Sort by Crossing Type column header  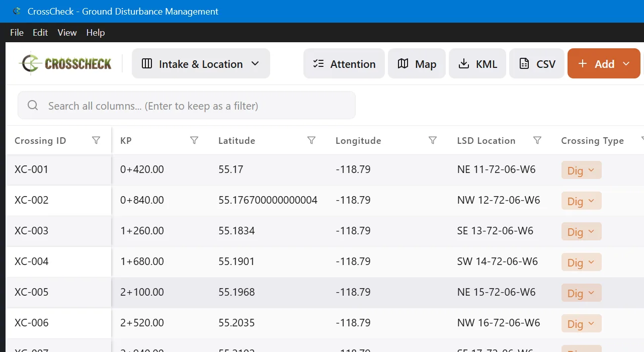(x=592, y=140)
